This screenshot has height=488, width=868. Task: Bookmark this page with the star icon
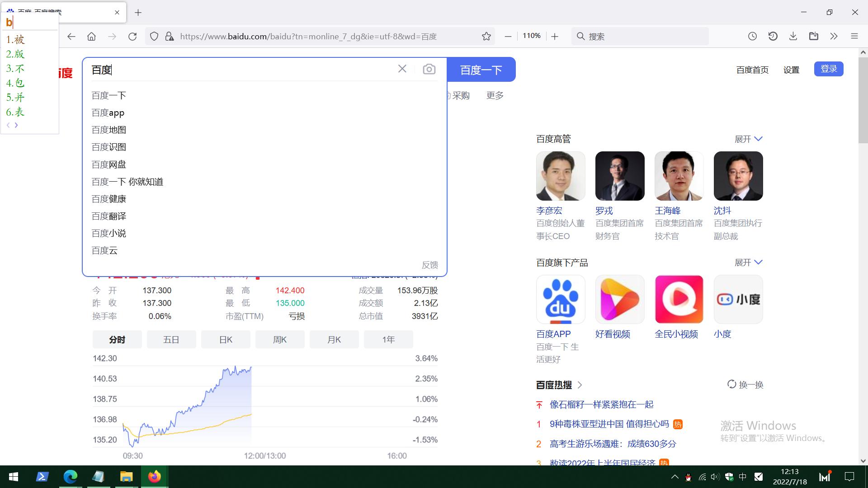[x=486, y=37]
